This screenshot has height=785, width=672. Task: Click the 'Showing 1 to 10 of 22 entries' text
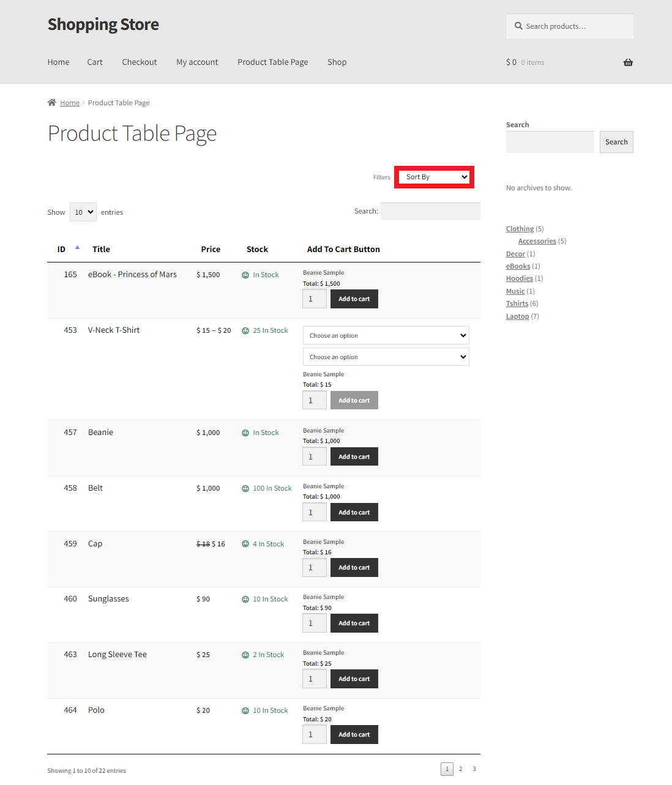(x=86, y=771)
